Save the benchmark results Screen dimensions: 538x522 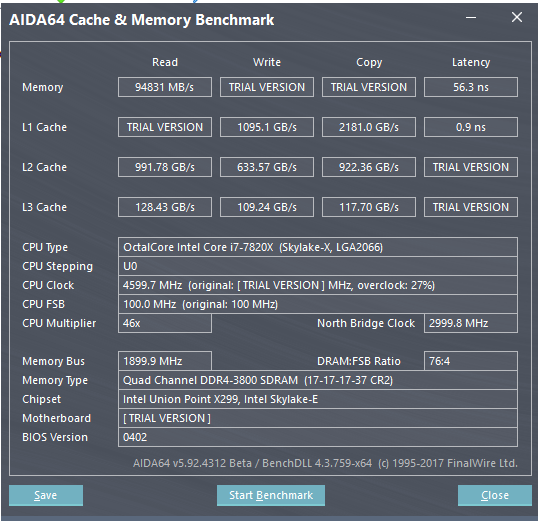[x=46, y=495]
